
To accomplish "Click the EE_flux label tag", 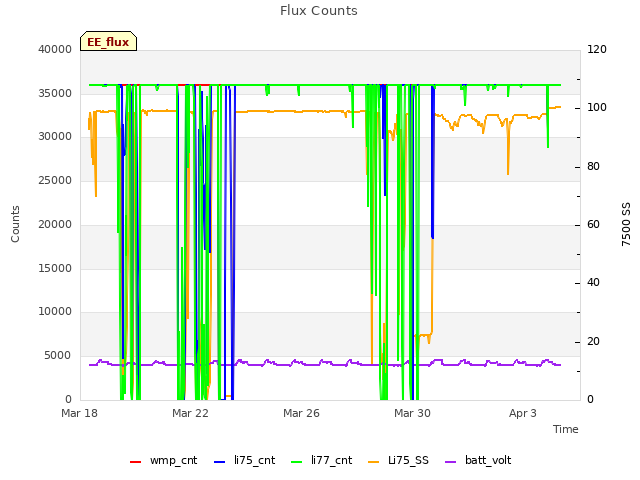I will tap(108, 41).
